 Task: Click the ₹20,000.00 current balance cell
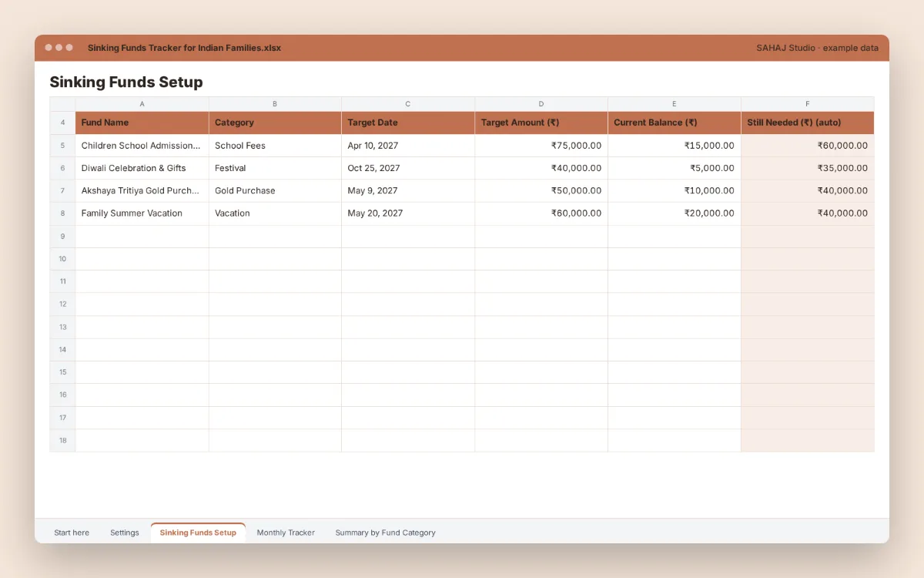click(x=675, y=213)
